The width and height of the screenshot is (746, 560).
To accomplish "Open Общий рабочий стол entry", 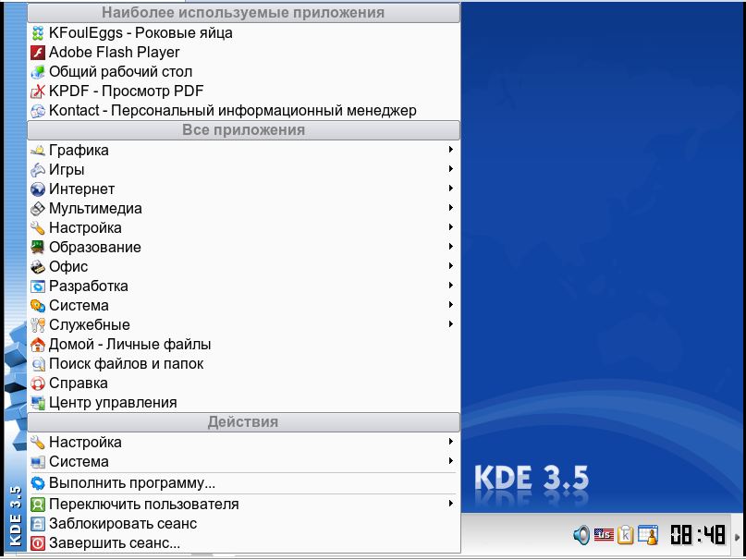I will pos(244,72).
